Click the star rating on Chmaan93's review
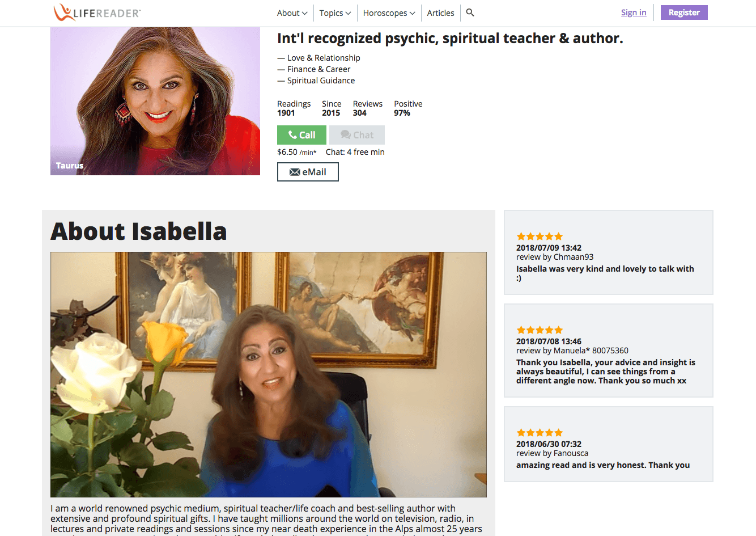Image resolution: width=756 pixels, height=536 pixels. point(540,237)
